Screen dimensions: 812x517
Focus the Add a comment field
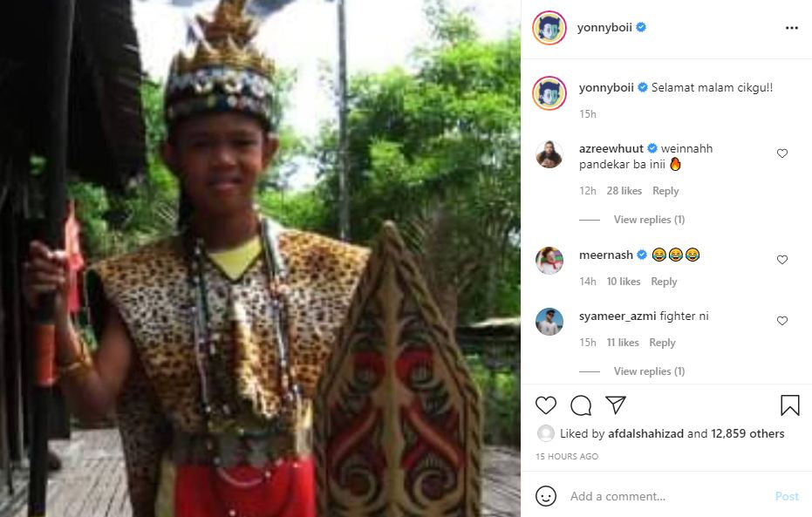(668, 496)
